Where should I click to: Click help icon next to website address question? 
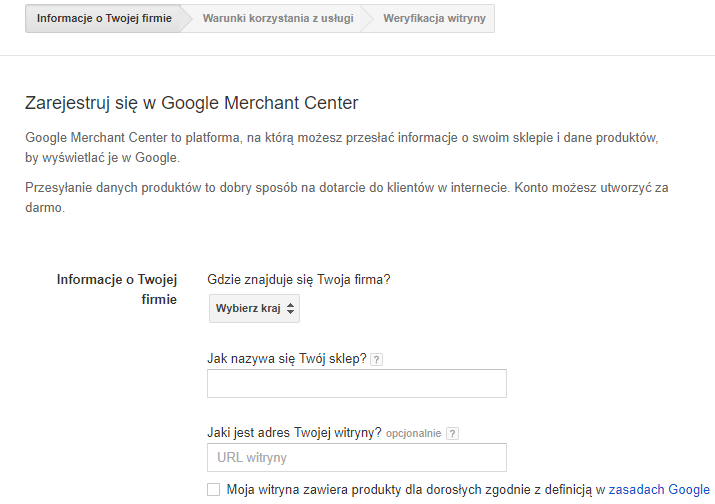pos(452,433)
